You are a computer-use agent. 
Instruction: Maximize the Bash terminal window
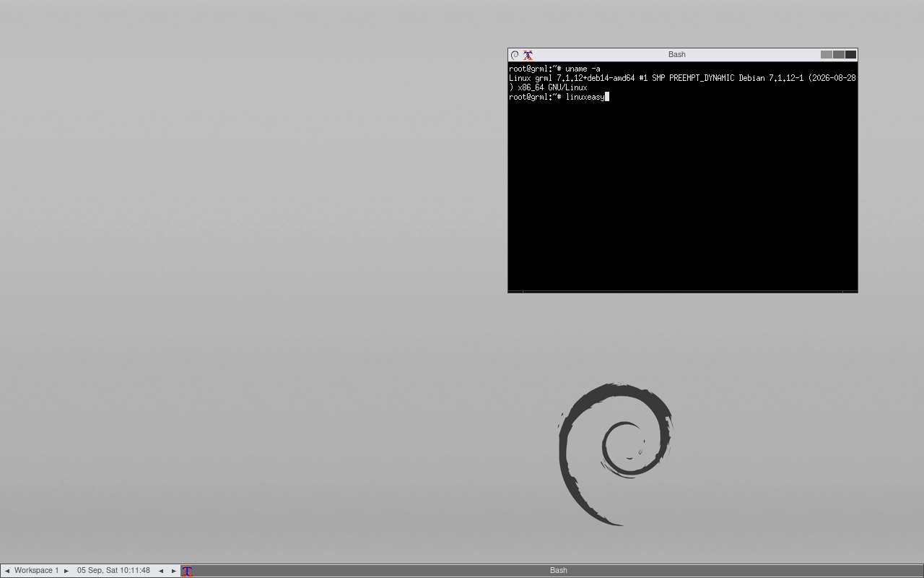839,54
